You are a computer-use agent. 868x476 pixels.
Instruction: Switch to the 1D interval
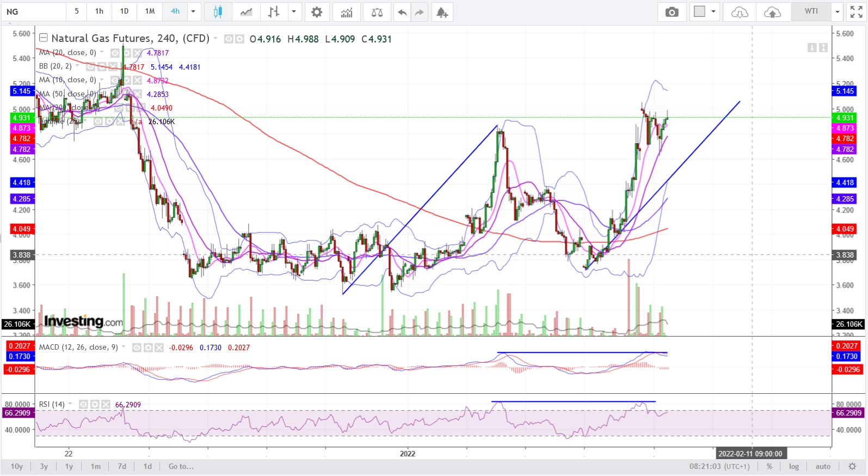coord(124,11)
